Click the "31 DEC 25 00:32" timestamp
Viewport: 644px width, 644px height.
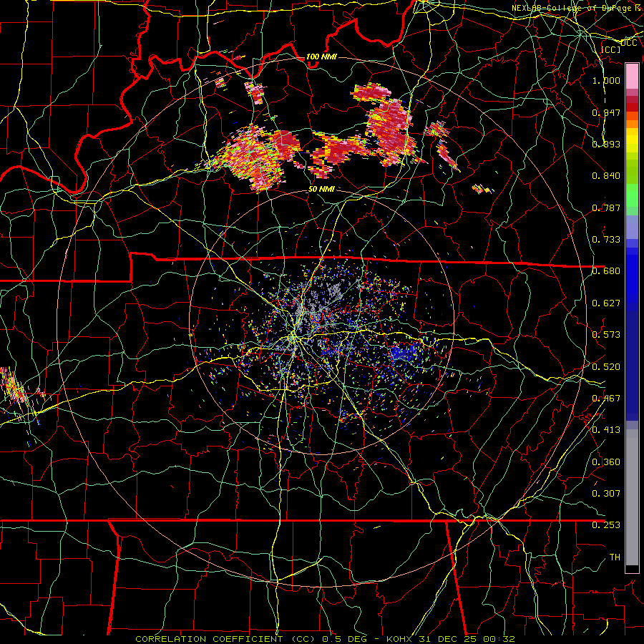[467, 639]
